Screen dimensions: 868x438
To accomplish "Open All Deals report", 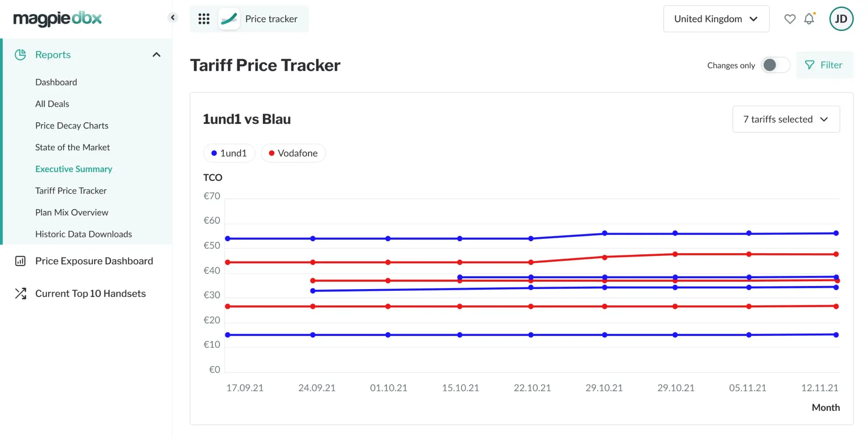I will coord(52,104).
